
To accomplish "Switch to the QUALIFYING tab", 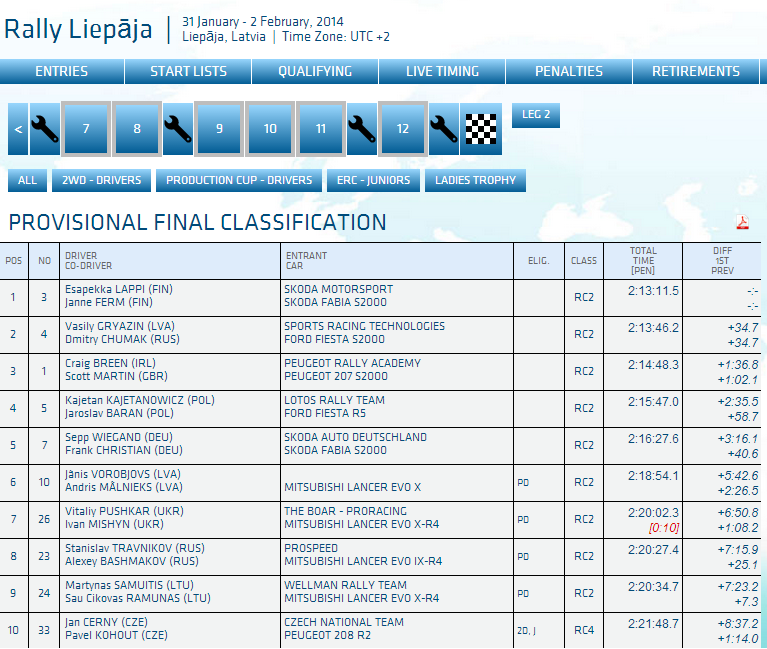I will pyautogui.click(x=315, y=71).
